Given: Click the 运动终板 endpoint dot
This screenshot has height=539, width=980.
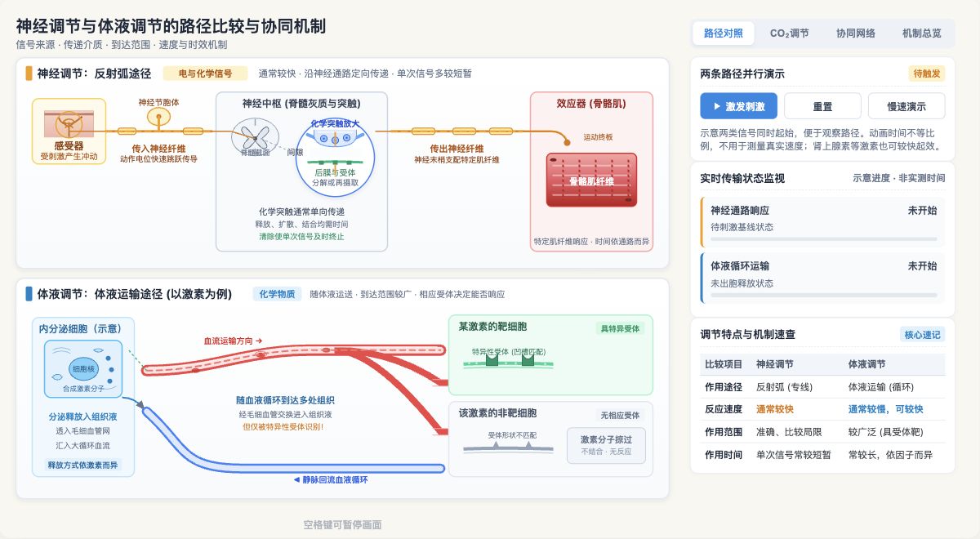Looking at the screenshot, I should click(567, 143).
